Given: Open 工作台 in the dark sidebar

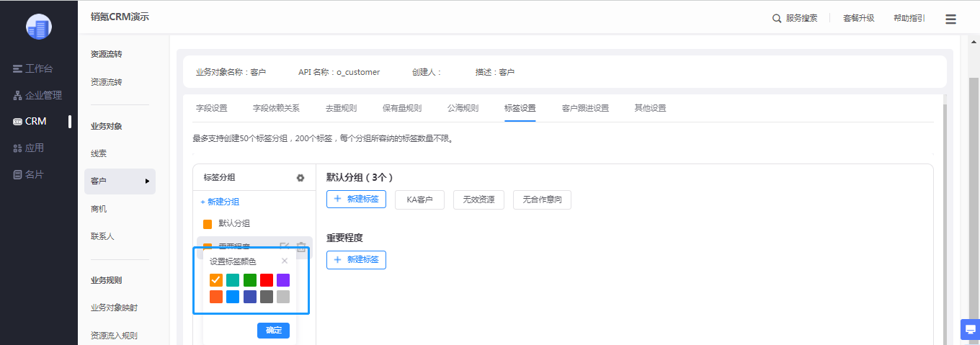Looking at the screenshot, I should (x=33, y=68).
